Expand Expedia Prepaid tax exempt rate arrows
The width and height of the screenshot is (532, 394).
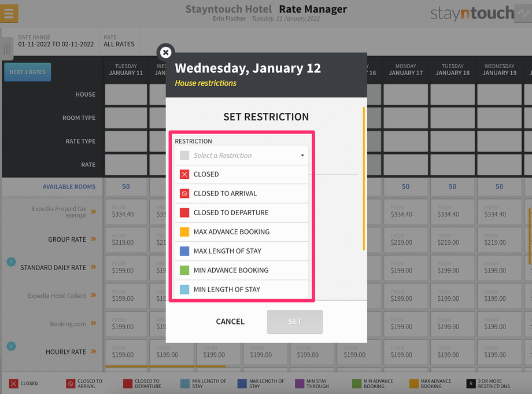93,212
